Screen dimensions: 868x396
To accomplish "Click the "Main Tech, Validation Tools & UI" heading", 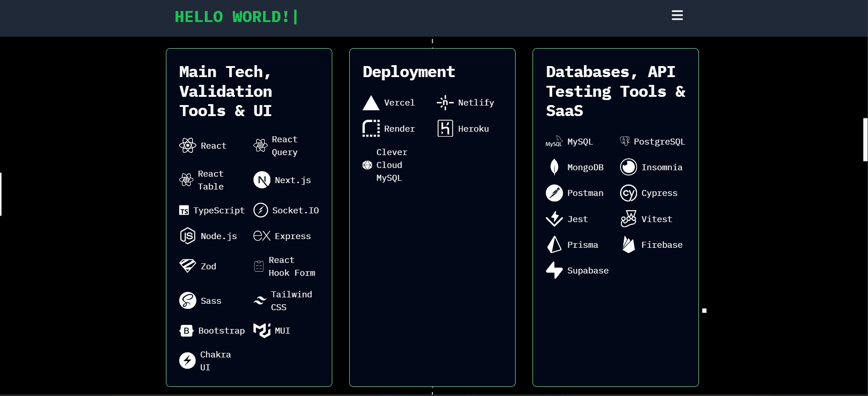I will click(225, 91).
